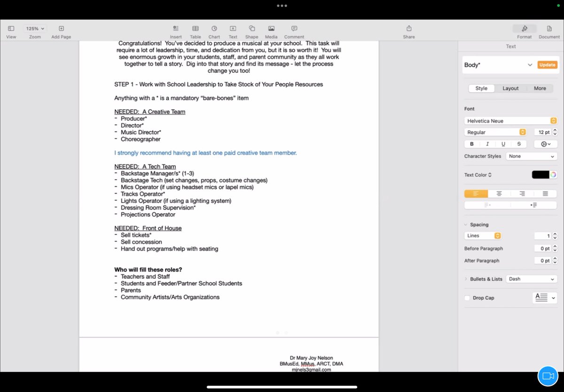Image resolution: width=564 pixels, height=392 pixels.
Task: Open the Helvetica Neue font dropdown
Action: click(510, 121)
